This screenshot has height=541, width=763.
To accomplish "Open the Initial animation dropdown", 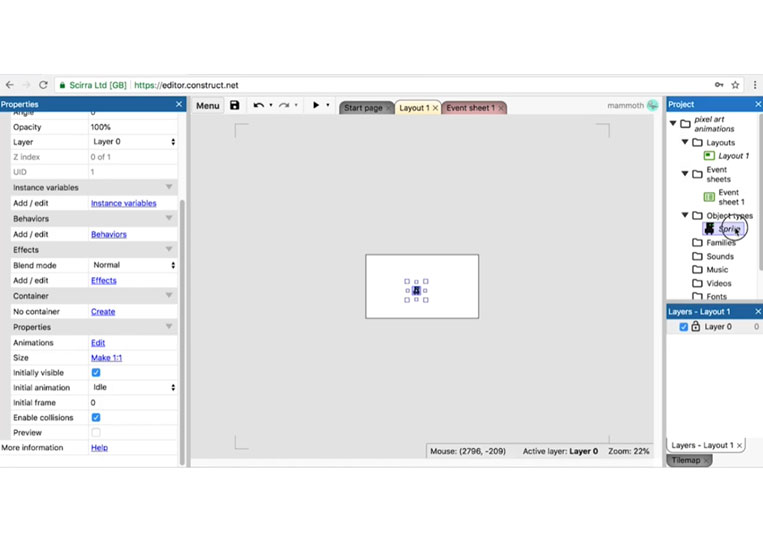I will (x=133, y=387).
